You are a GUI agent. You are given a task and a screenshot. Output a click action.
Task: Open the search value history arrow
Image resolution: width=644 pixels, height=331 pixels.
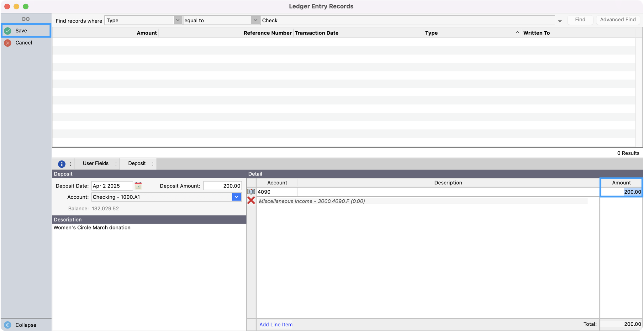pos(560,21)
